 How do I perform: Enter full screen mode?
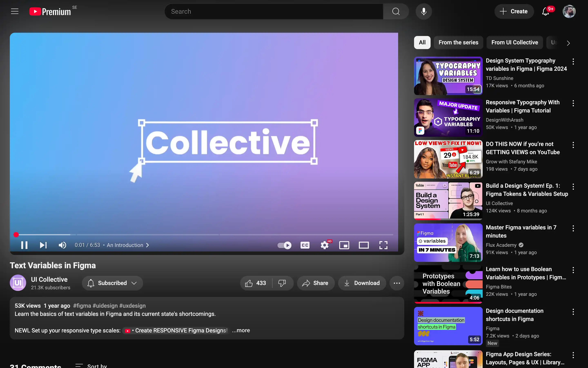click(x=383, y=245)
